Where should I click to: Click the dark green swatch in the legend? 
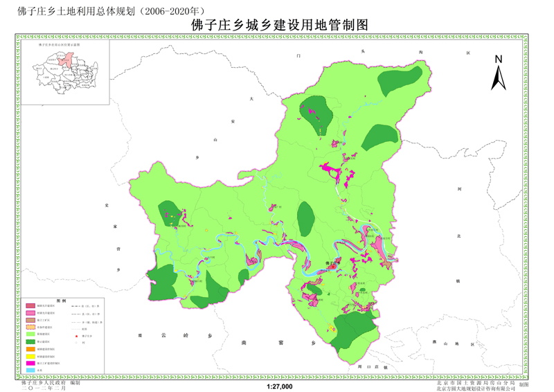tap(30, 341)
